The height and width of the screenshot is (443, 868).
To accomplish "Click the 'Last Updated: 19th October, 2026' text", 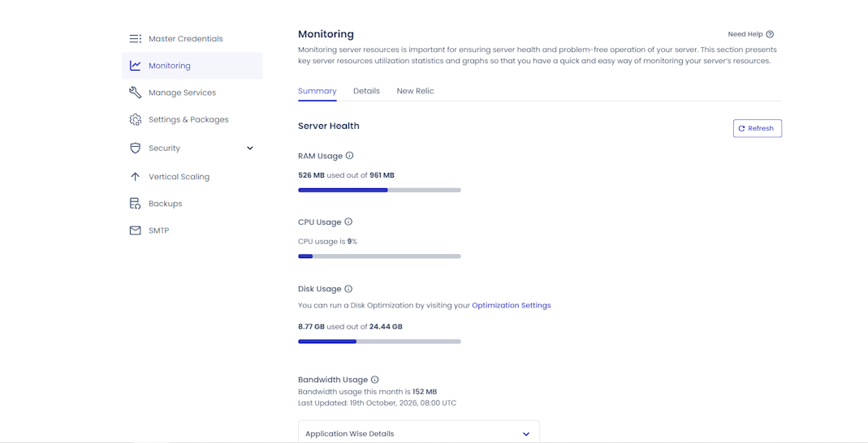I will (377, 403).
